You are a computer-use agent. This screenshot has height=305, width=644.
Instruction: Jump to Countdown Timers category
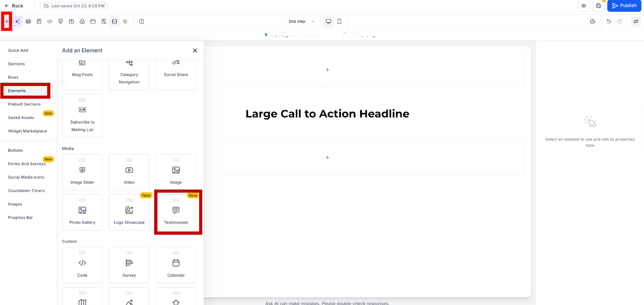26,191
